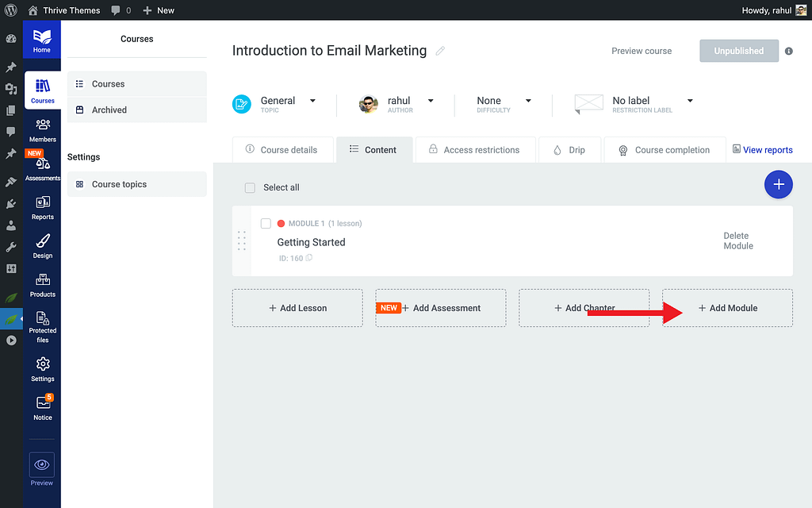Copy the module ID 160 icon
Image resolution: width=812 pixels, height=508 pixels.
click(x=309, y=258)
